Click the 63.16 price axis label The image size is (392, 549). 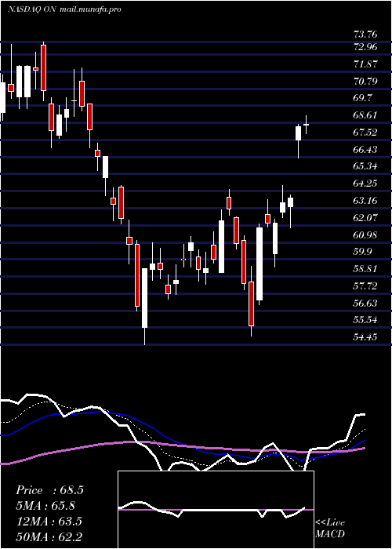(x=365, y=201)
